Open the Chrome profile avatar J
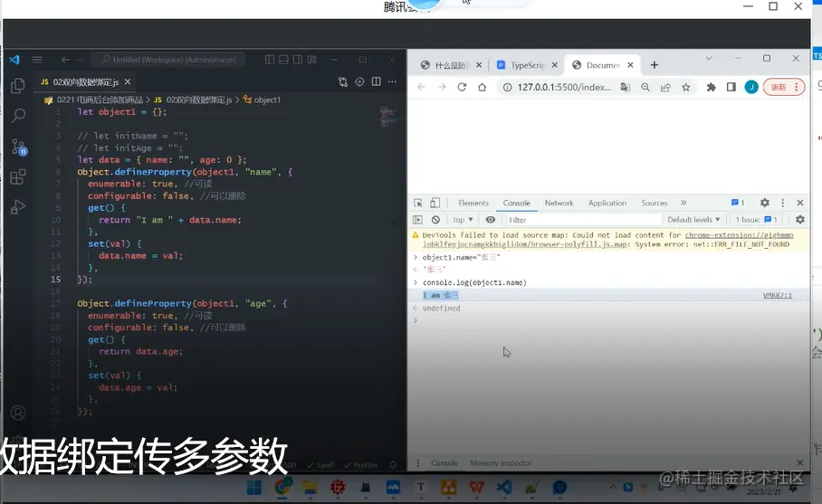822x504 pixels. coord(751,87)
